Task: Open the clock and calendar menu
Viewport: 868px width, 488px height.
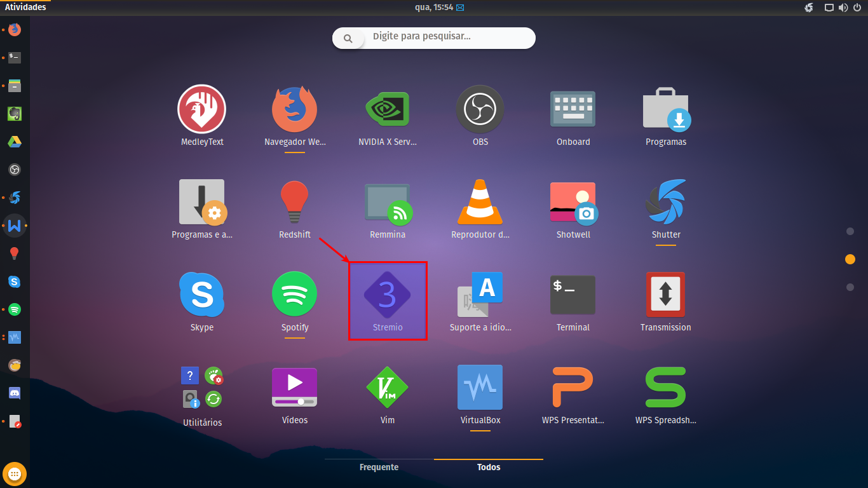Action: [x=438, y=7]
